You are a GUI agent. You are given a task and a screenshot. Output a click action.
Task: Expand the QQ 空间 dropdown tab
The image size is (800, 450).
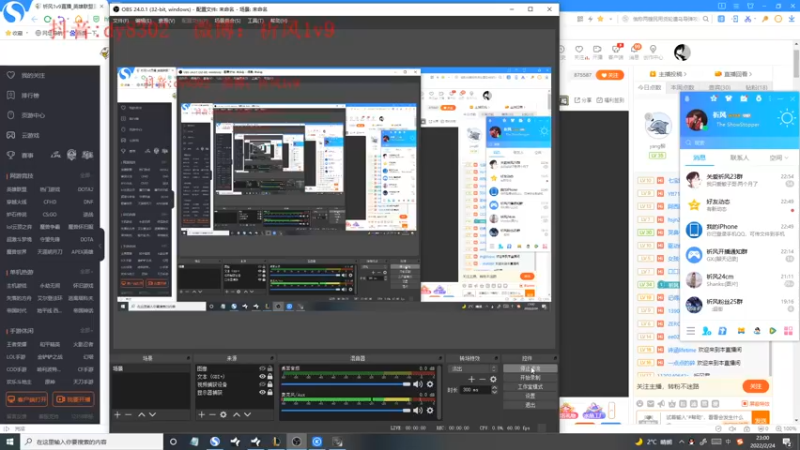tap(779, 158)
